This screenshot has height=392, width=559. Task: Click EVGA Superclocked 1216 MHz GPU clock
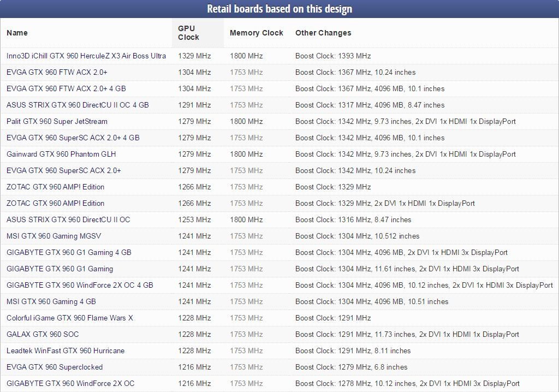click(195, 367)
